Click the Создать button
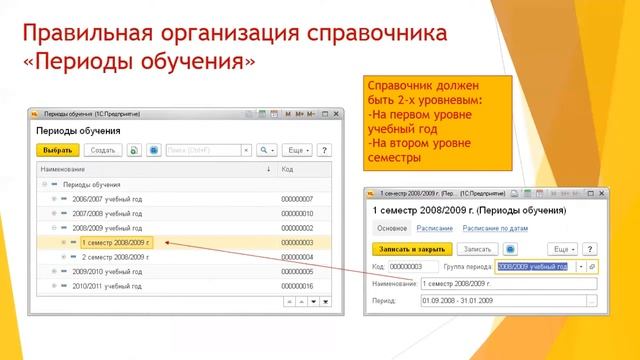The width and height of the screenshot is (640, 360). [103, 150]
